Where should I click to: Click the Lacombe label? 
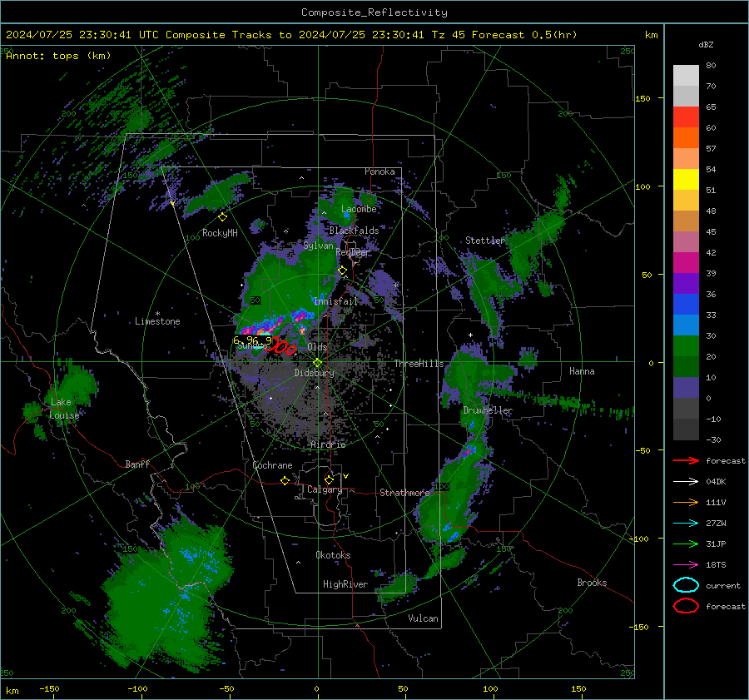point(359,209)
